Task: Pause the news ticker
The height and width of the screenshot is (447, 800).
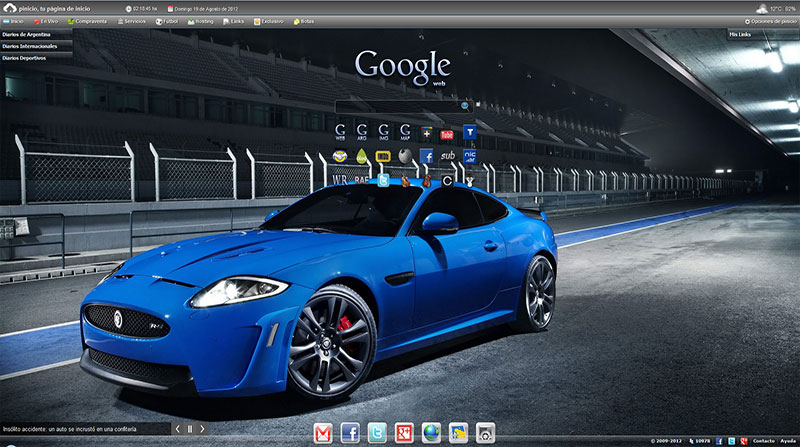Action: pyautogui.click(x=189, y=429)
